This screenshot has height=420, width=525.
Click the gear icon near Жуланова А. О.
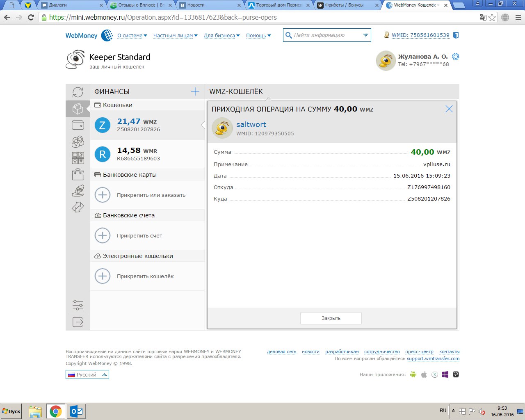456,57
